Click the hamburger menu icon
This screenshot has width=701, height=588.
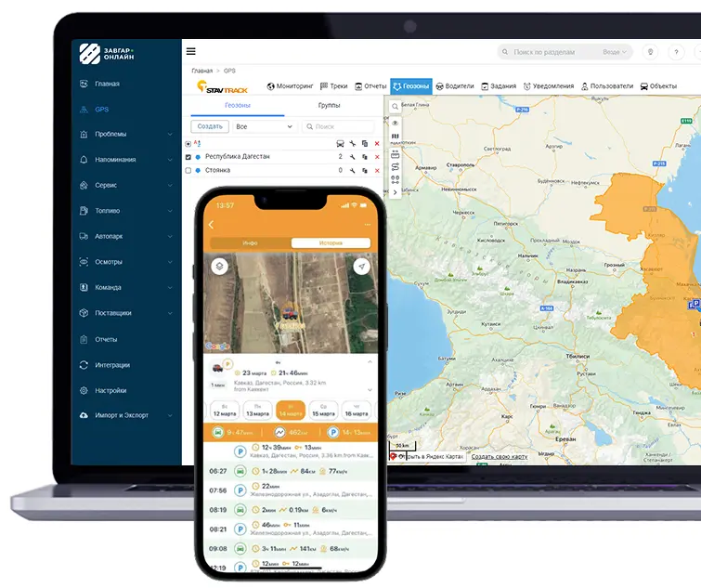tap(191, 52)
